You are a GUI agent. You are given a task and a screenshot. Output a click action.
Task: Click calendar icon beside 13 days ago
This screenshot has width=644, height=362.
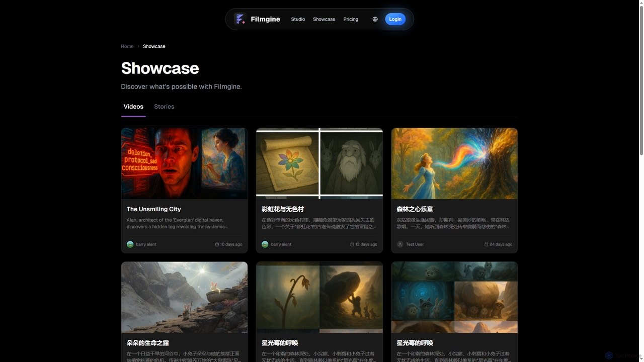(352, 244)
